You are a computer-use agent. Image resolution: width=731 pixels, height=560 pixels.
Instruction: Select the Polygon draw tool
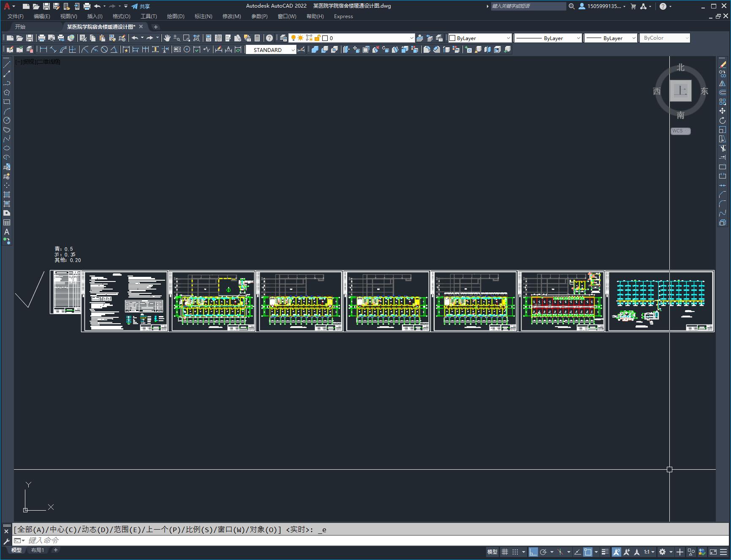click(x=7, y=92)
